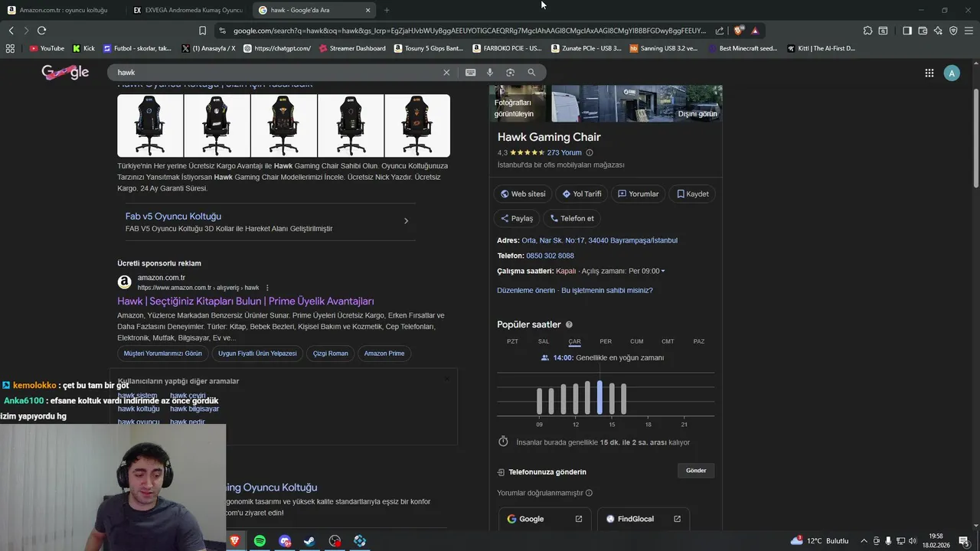Clear the Google search box with the X
The image size is (980, 551).
446,72
